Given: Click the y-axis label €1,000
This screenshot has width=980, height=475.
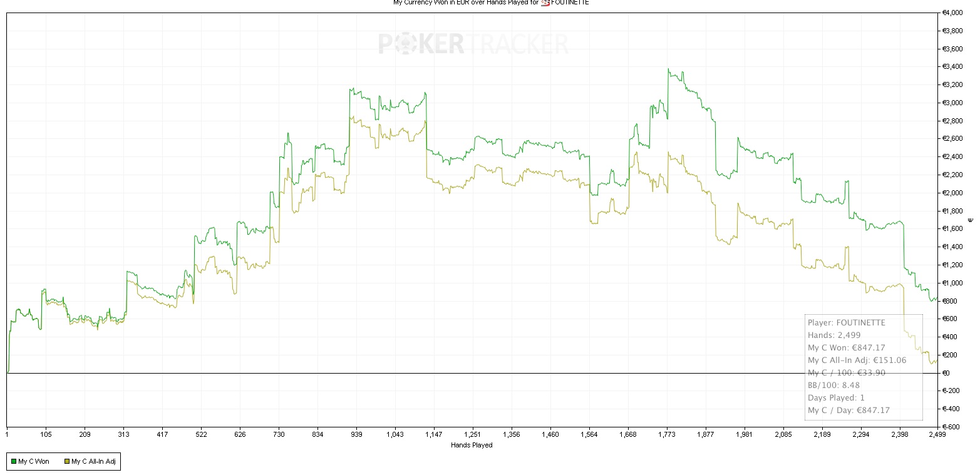Looking at the screenshot, I should tap(952, 283).
